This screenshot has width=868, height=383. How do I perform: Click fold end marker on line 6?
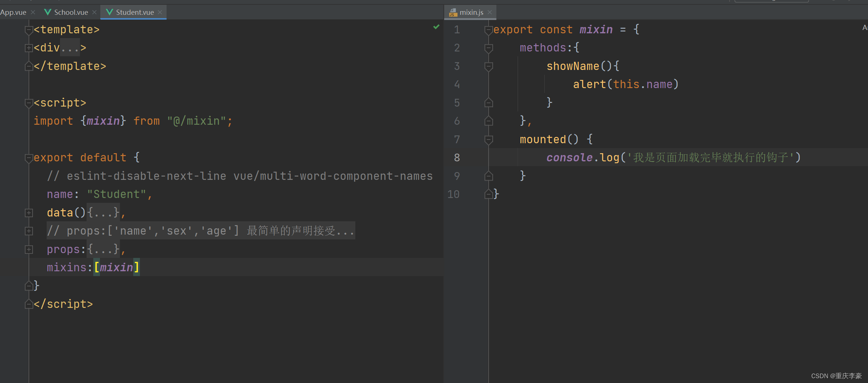point(489,121)
